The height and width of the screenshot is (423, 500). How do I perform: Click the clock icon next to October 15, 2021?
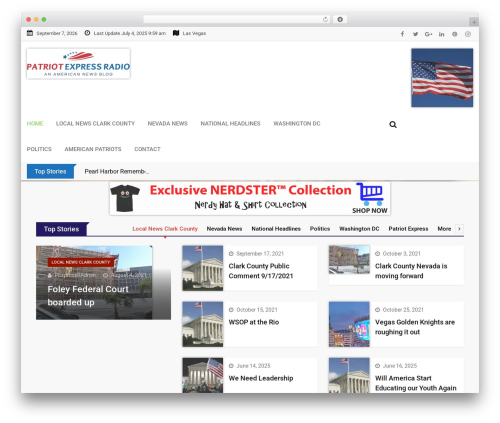[x=231, y=310]
